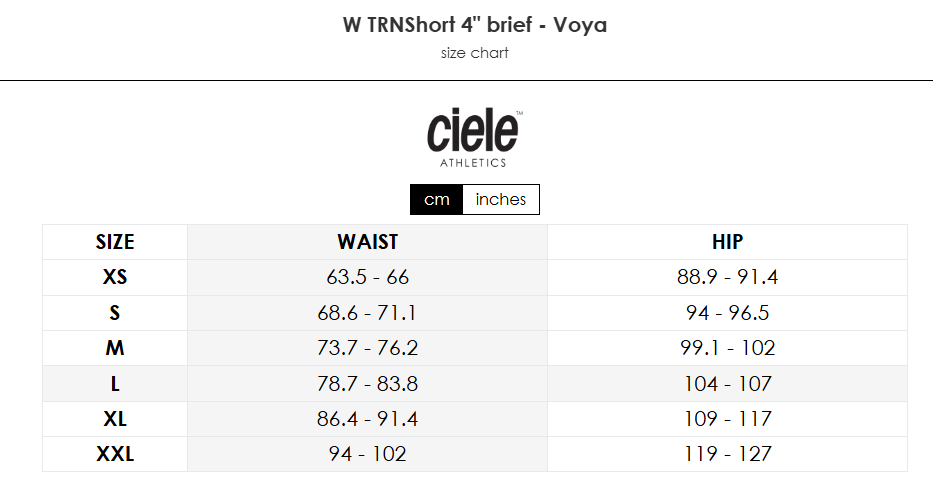
Task: Click hip value 94 - 96.5
Action: [727, 313]
